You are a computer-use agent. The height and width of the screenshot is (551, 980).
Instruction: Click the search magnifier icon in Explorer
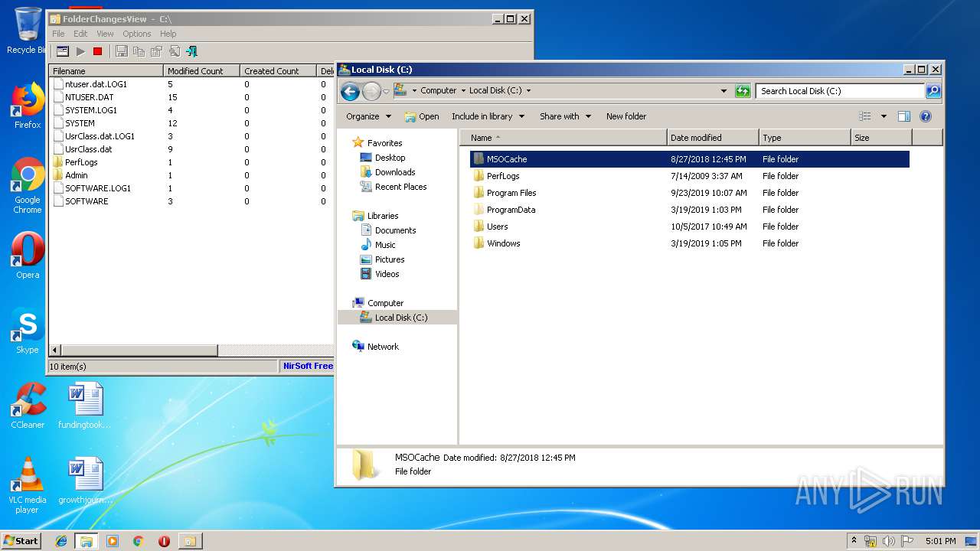933,91
